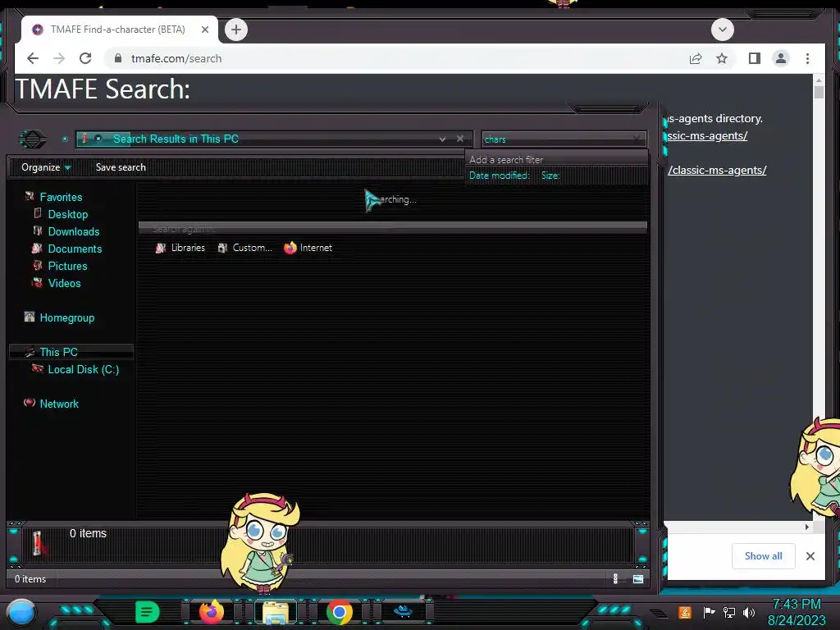The image size is (840, 630).
Task: Open Desktop in Favorites
Action: coord(67,214)
